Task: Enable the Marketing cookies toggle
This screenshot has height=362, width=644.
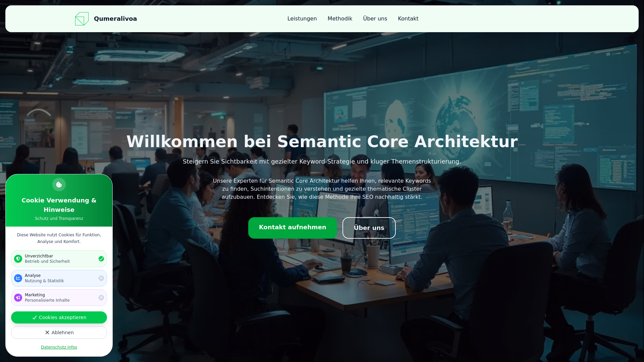Action: (101, 298)
